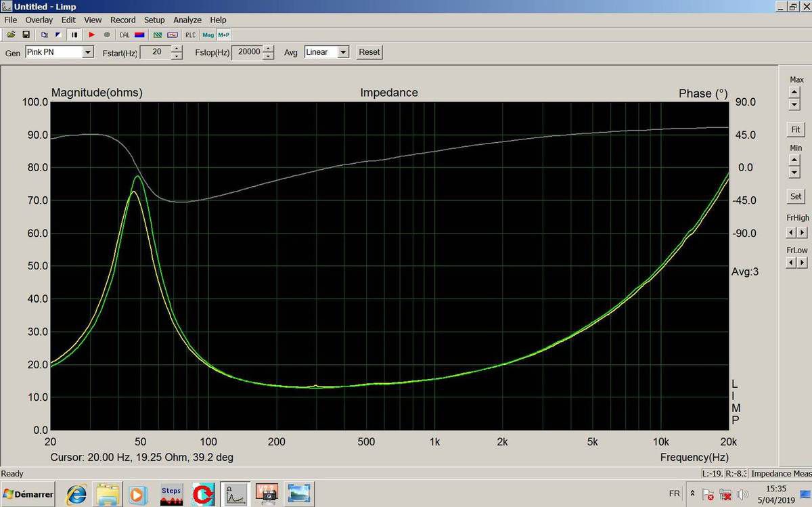Increase Fstart using its up arrow
The width and height of the screenshot is (812, 507).
click(177, 49)
